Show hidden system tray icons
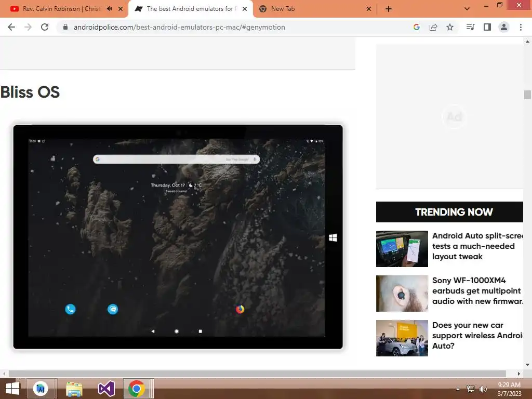 point(458,389)
